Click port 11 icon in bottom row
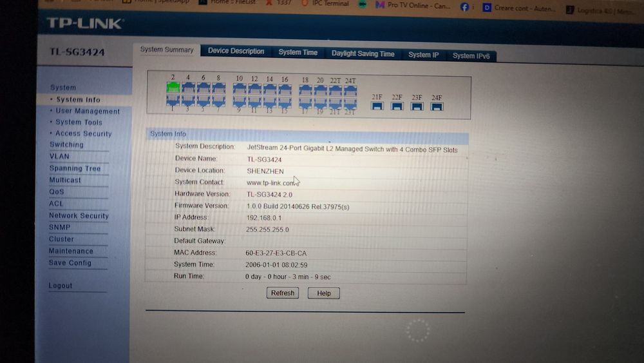The height and width of the screenshot is (363, 644). pyautogui.click(x=254, y=101)
